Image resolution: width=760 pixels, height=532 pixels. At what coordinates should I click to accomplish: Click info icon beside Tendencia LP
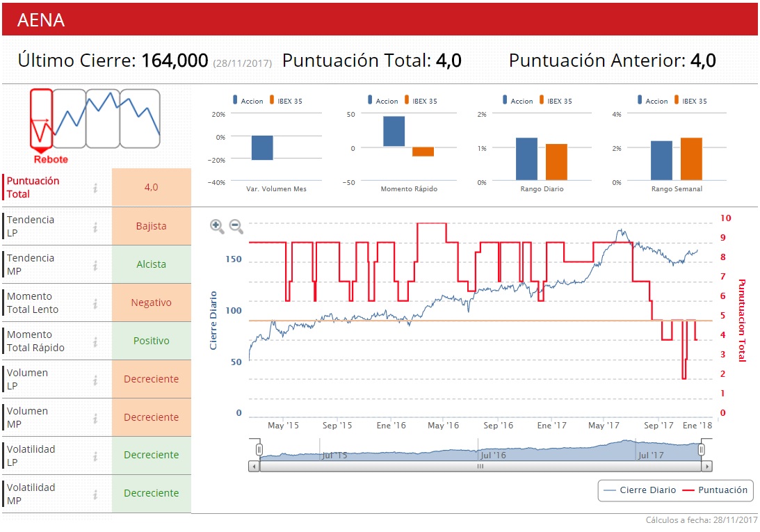[95, 227]
